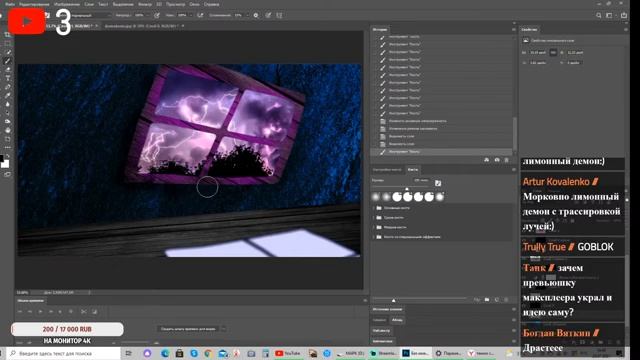640x360 pixels.
Task: Click the Photoshop search magnifier icon
Action: point(598,16)
